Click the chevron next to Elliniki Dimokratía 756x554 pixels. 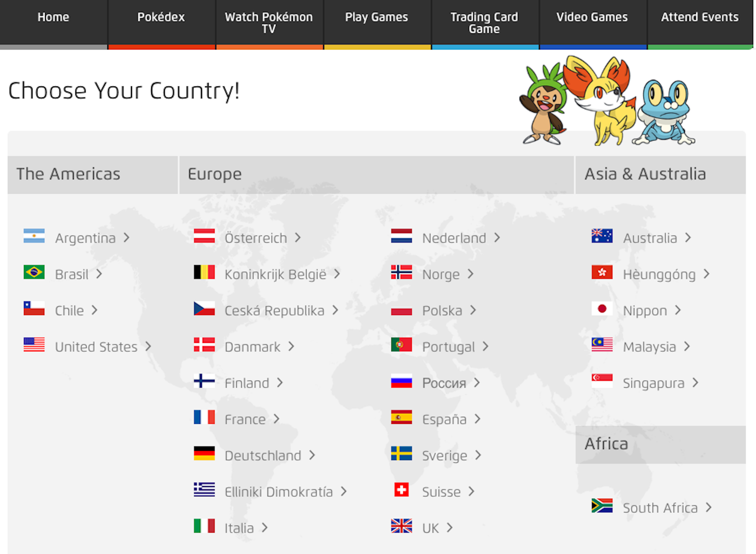pyautogui.click(x=344, y=491)
